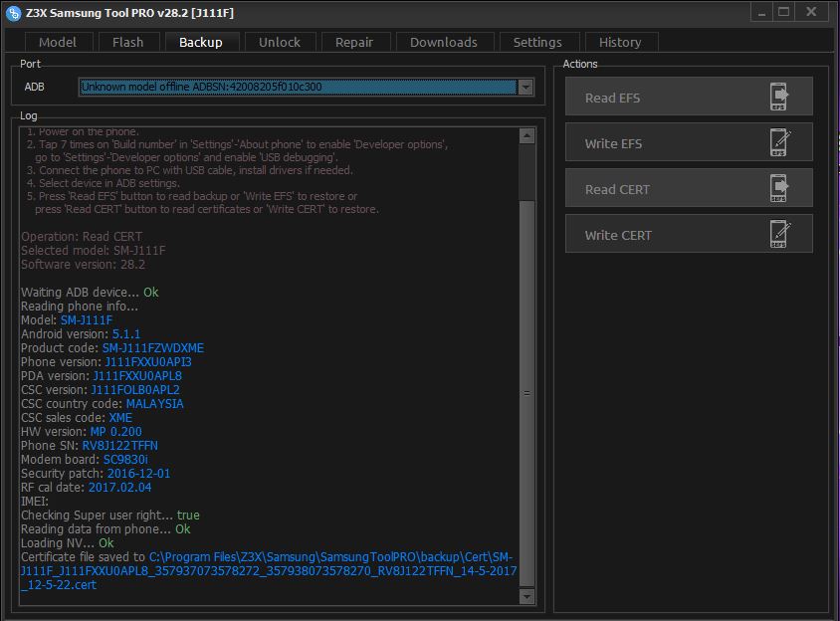Click the log scrollbar up arrow

tap(527, 135)
